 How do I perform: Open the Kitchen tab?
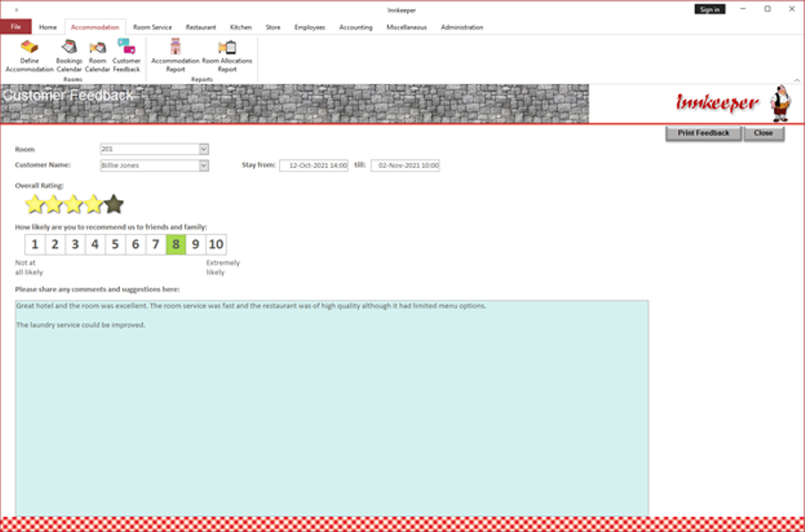pyautogui.click(x=241, y=27)
